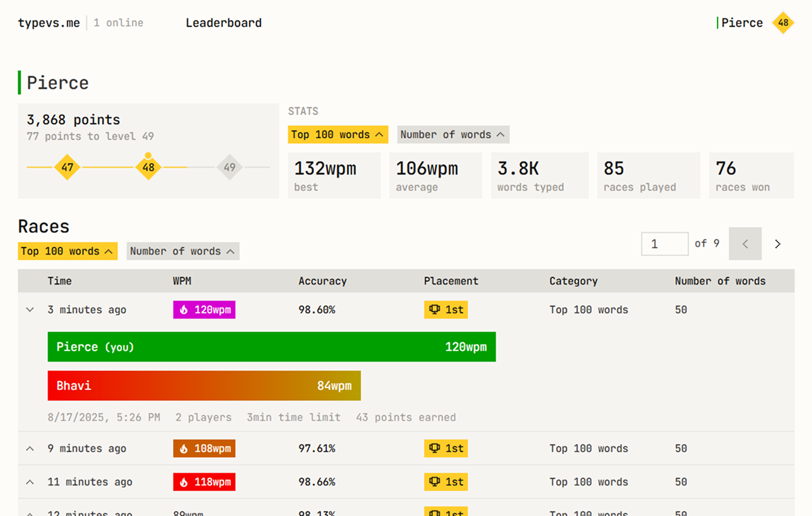Click the 106wpm average stat card

(436, 175)
